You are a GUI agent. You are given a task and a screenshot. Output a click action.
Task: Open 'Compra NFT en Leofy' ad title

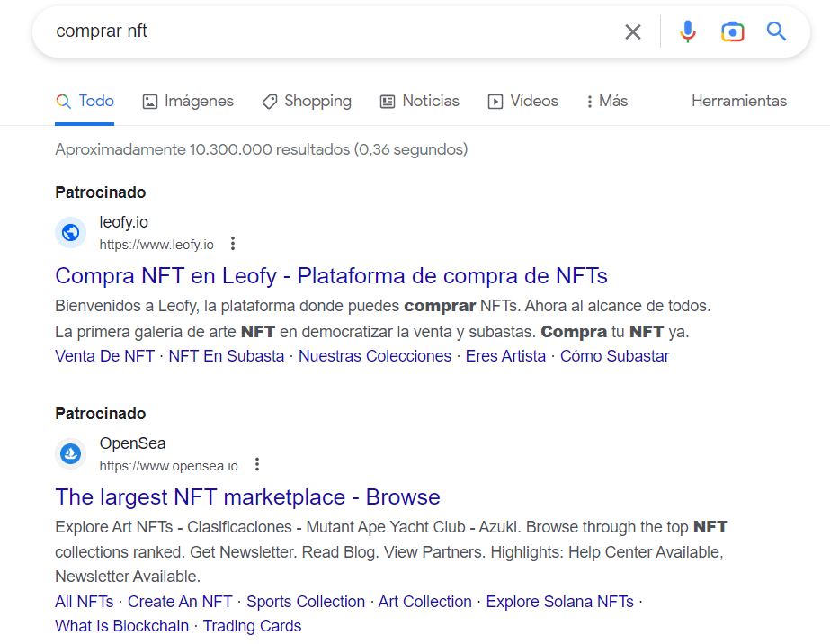[331, 276]
